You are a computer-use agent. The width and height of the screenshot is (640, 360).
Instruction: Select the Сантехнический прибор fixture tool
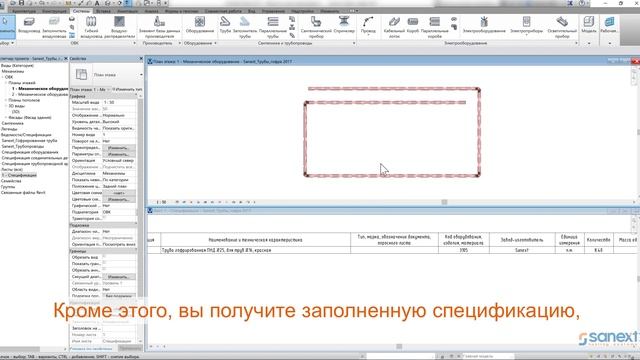coord(316,28)
